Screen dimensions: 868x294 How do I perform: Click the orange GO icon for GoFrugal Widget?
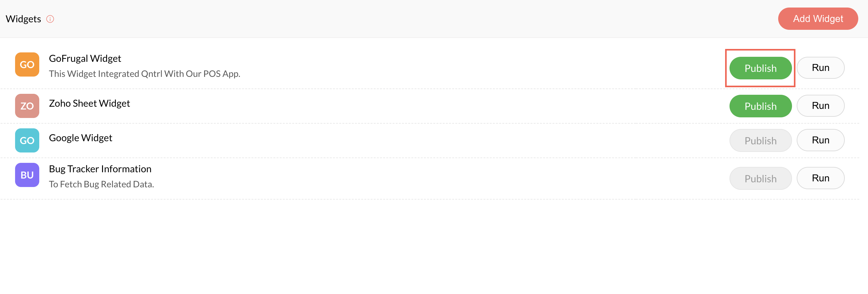[x=27, y=64]
